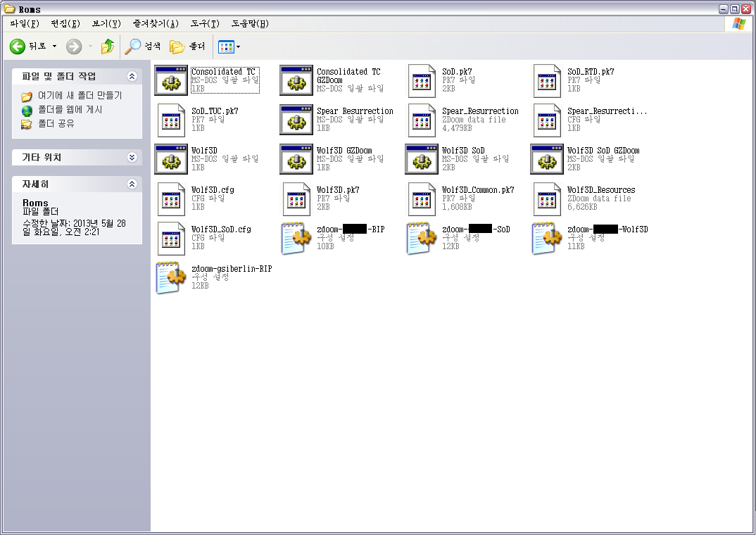Expand the Other Places panel

coord(132,157)
